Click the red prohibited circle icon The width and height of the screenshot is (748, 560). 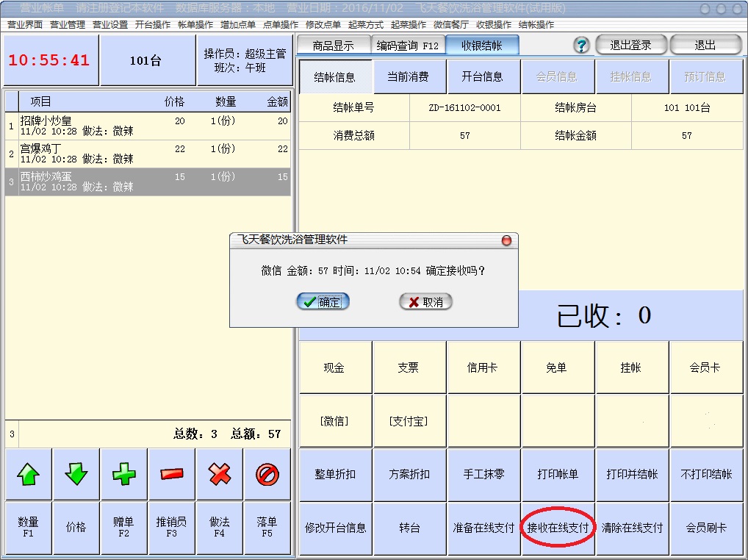click(x=267, y=475)
